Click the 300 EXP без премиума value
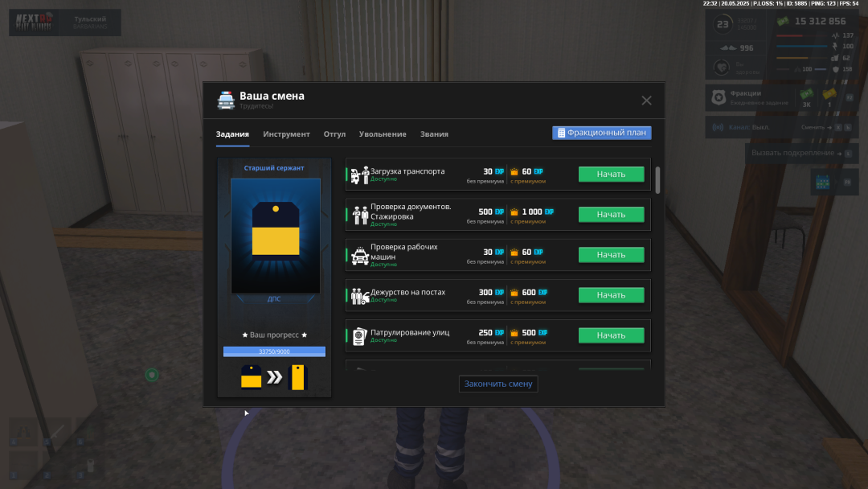Image resolution: width=868 pixels, height=489 pixels. click(491, 293)
